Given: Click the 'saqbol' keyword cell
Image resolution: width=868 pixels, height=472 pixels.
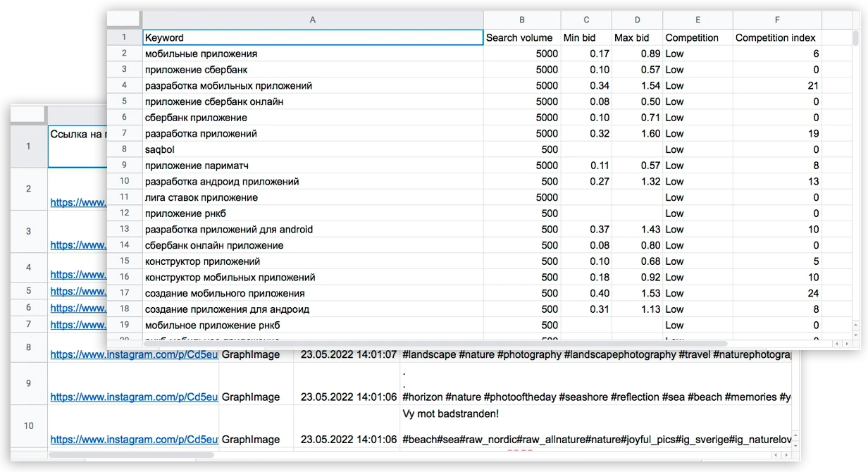Looking at the screenshot, I should click(x=313, y=150).
